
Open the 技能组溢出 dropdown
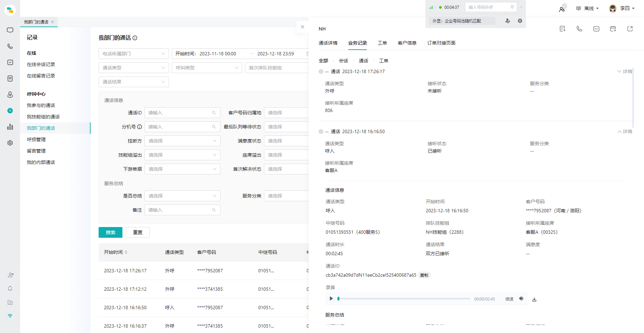pyautogui.click(x=182, y=155)
